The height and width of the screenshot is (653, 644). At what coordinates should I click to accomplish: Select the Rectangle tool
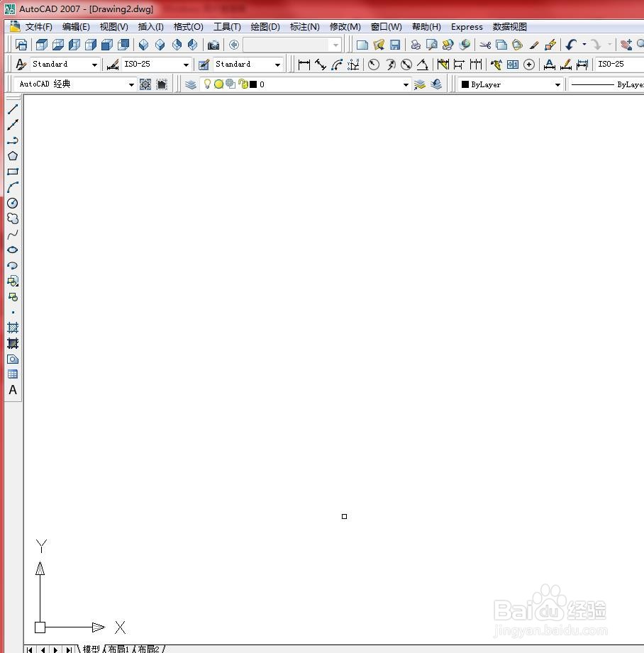[13, 172]
